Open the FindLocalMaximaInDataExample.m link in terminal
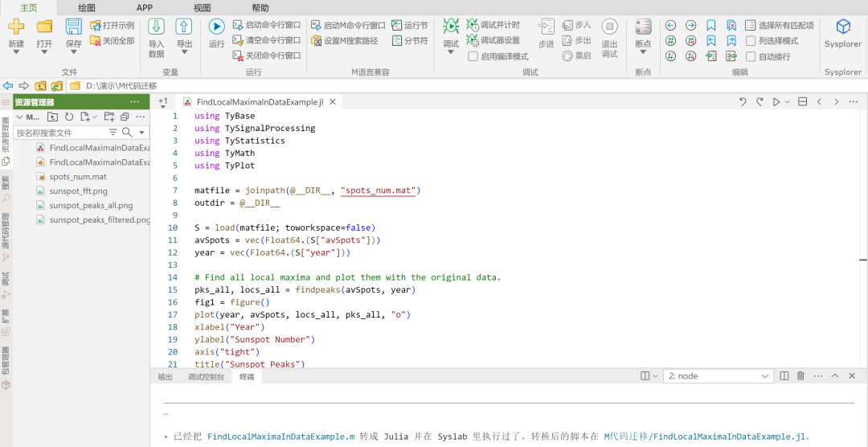Screen dimensions: 868x447 [x=280, y=436]
